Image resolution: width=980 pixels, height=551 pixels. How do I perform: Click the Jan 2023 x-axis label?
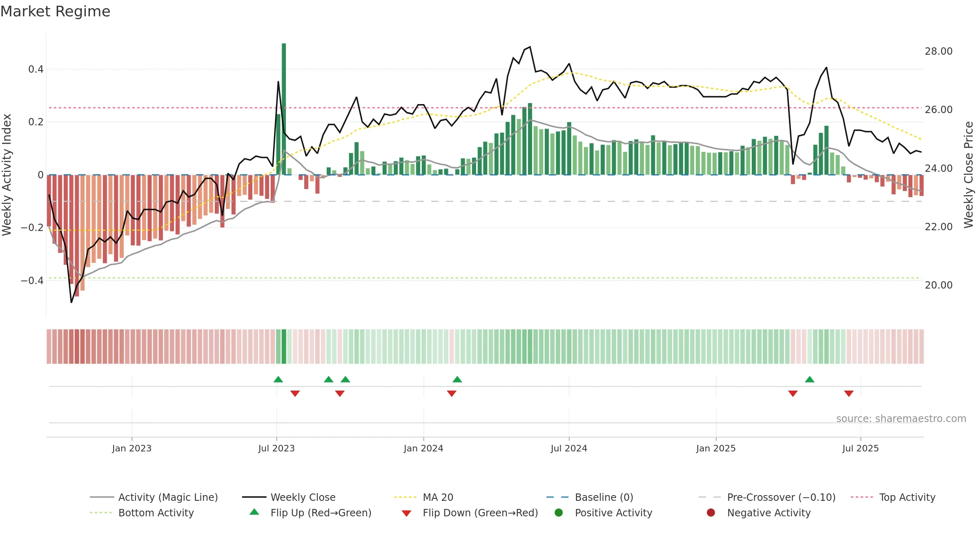132,448
